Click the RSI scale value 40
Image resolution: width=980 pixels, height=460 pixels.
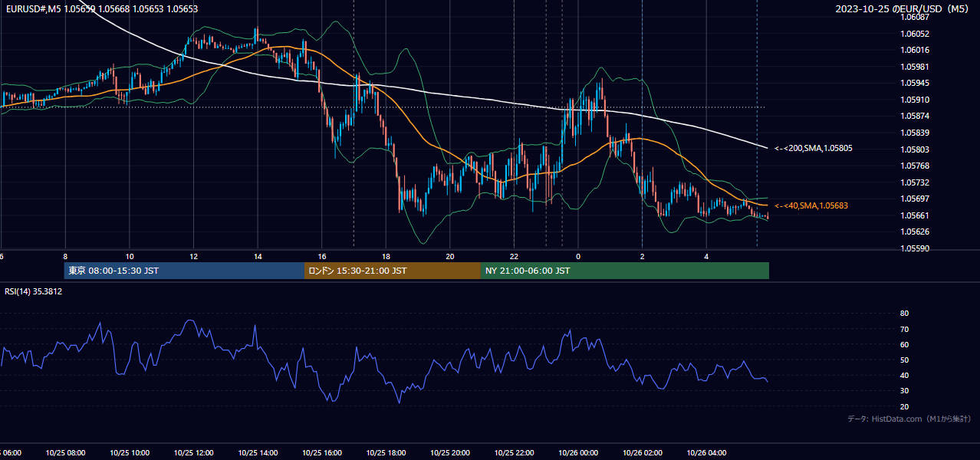pos(904,375)
